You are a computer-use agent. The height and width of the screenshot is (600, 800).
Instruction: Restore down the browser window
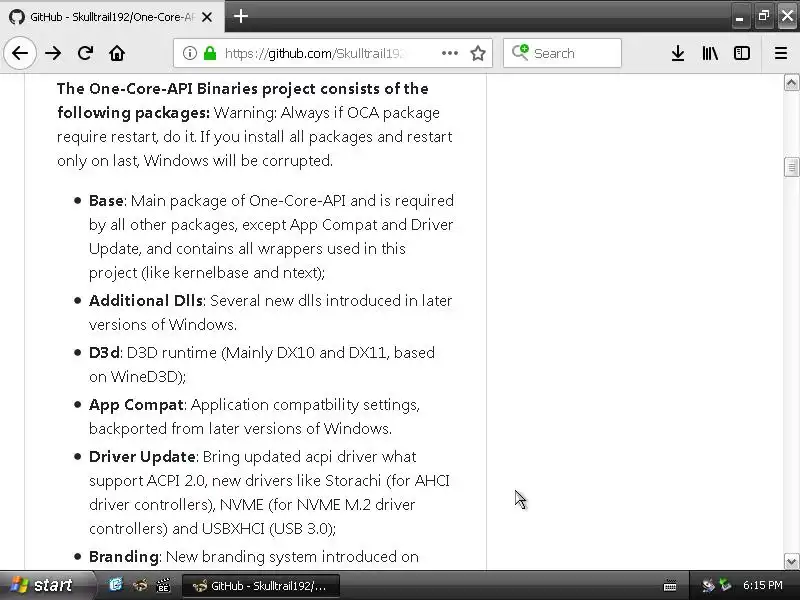tap(763, 16)
